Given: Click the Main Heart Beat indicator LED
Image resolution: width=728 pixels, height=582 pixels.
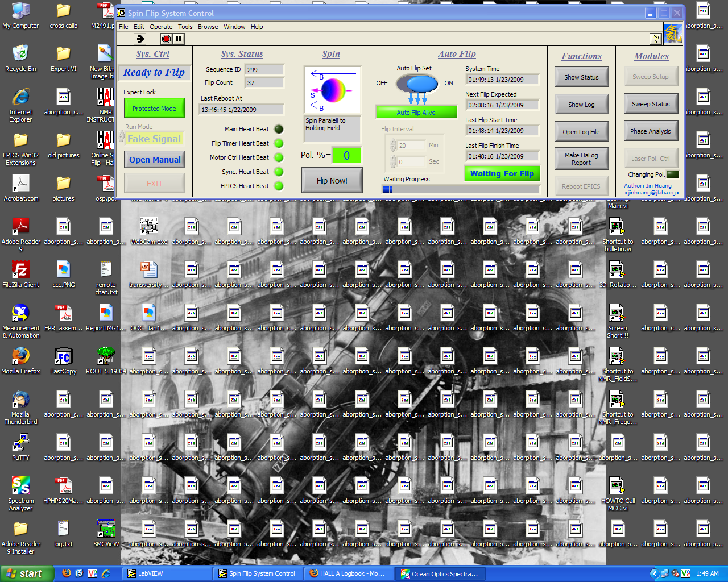Looking at the screenshot, I should (x=279, y=129).
